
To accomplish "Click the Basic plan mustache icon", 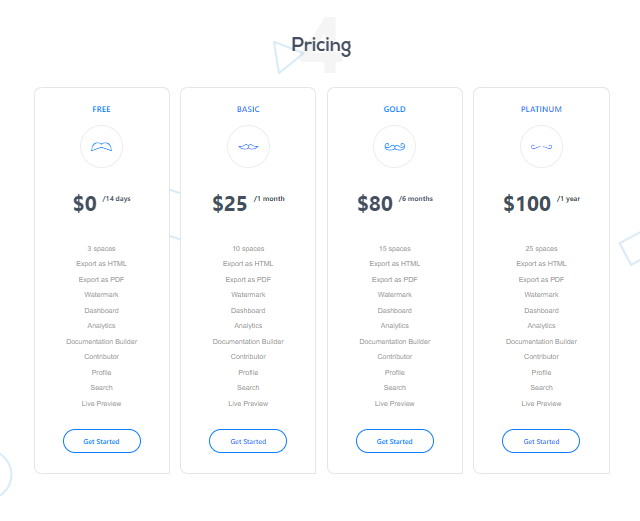I will point(248,147).
